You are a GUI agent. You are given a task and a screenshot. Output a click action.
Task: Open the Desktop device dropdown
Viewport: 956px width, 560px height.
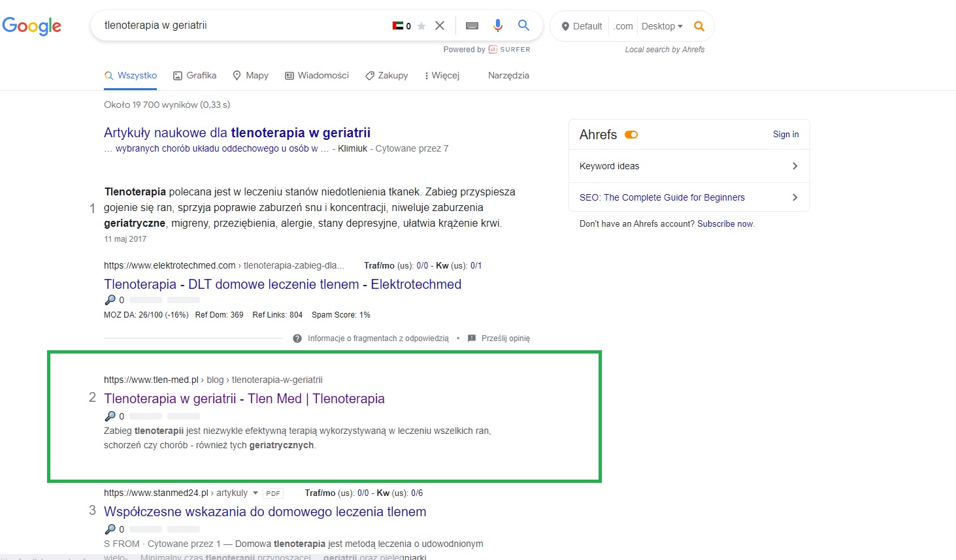point(662,26)
